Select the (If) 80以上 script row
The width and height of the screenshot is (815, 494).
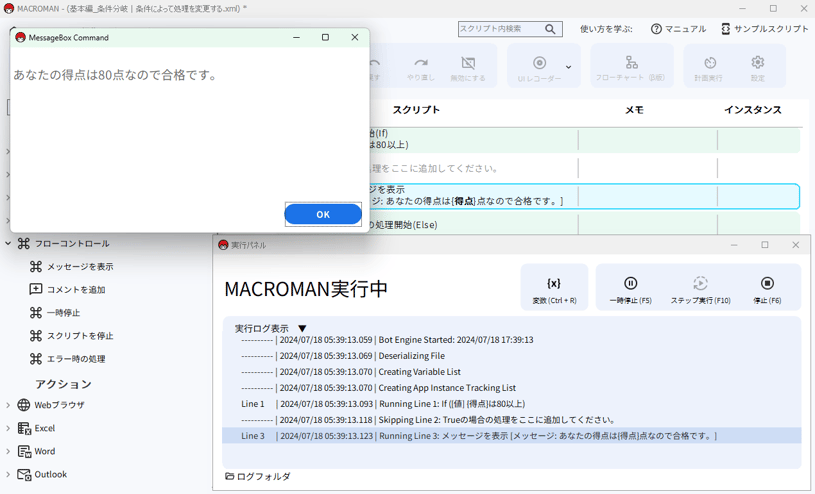[585, 140]
